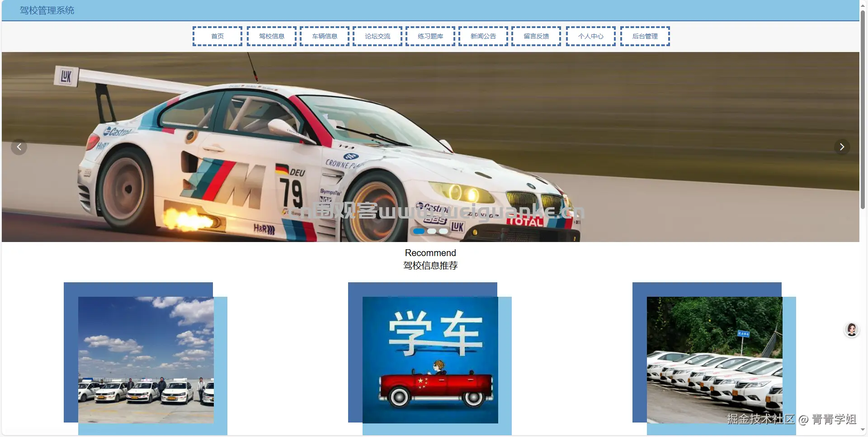
Task: Go to the 首页 home menu item
Action: click(x=217, y=36)
